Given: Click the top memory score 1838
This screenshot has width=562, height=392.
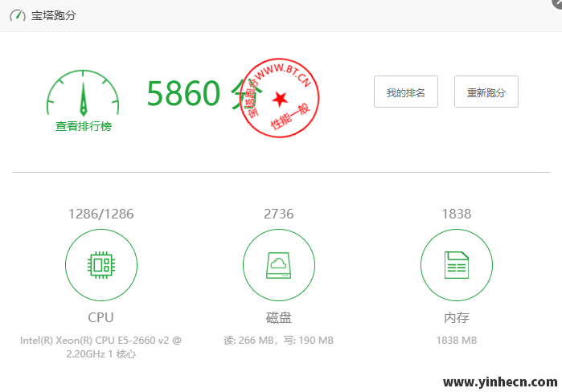Looking at the screenshot, I should [x=456, y=214].
